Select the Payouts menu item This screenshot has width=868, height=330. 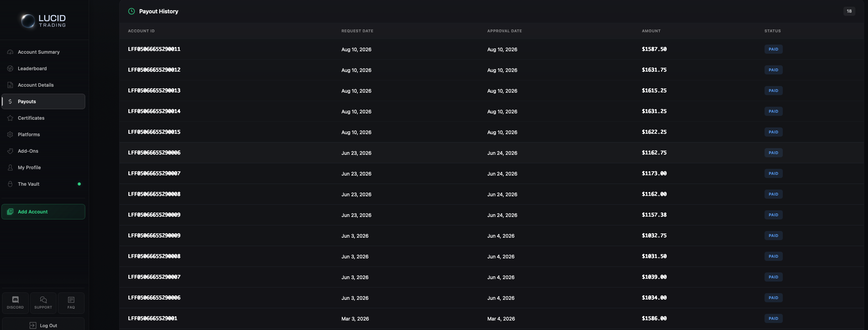pos(43,101)
